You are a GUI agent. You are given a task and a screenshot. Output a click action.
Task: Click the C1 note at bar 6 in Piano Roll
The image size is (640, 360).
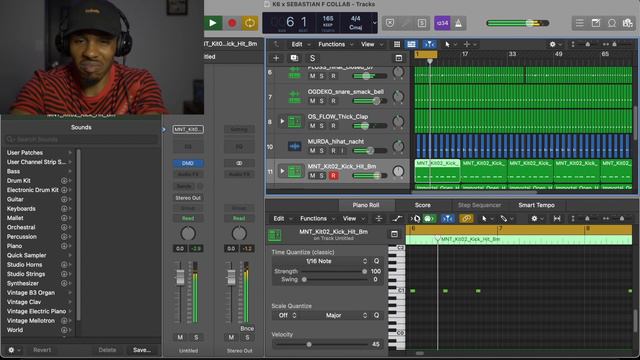click(413, 291)
